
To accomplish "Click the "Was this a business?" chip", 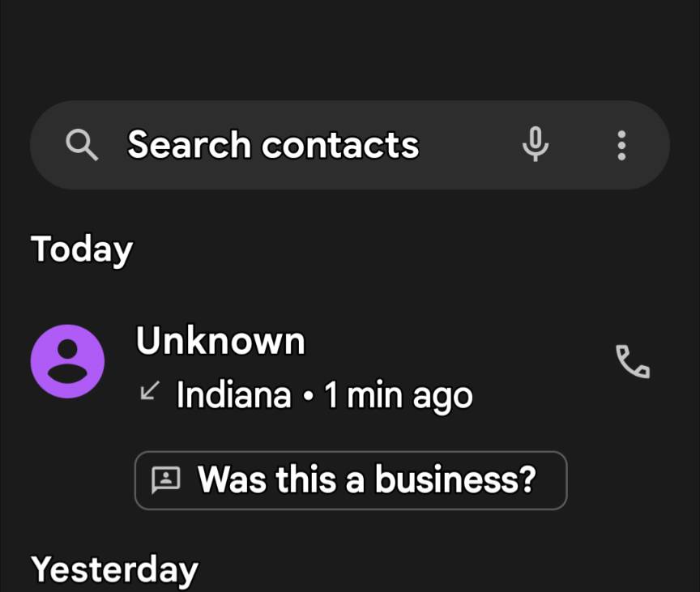I will [350, 480].
